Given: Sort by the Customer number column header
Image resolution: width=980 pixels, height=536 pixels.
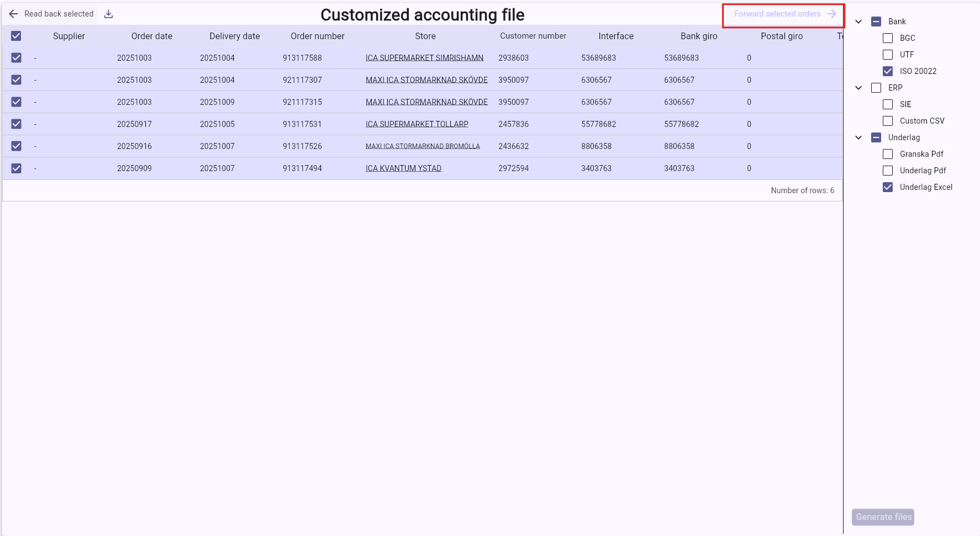Looking at the screenshot, I should coord(533,36).
